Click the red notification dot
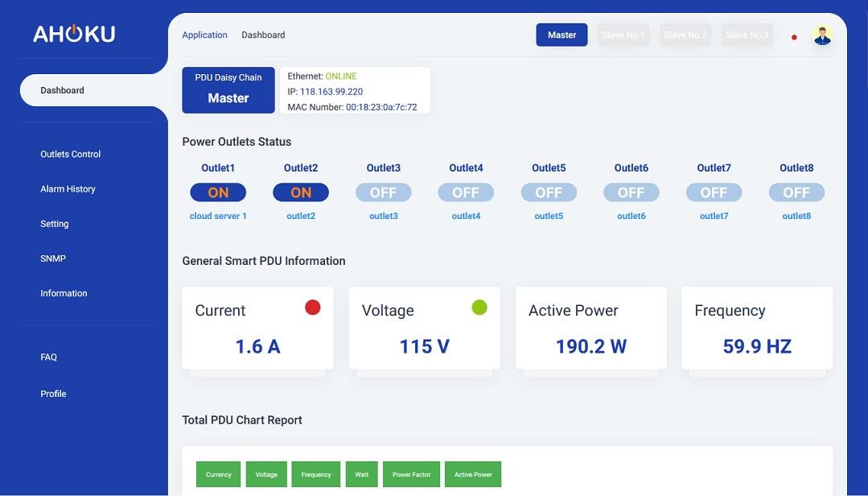The height and width of the screenshot is (496, 868). [794, 37]
